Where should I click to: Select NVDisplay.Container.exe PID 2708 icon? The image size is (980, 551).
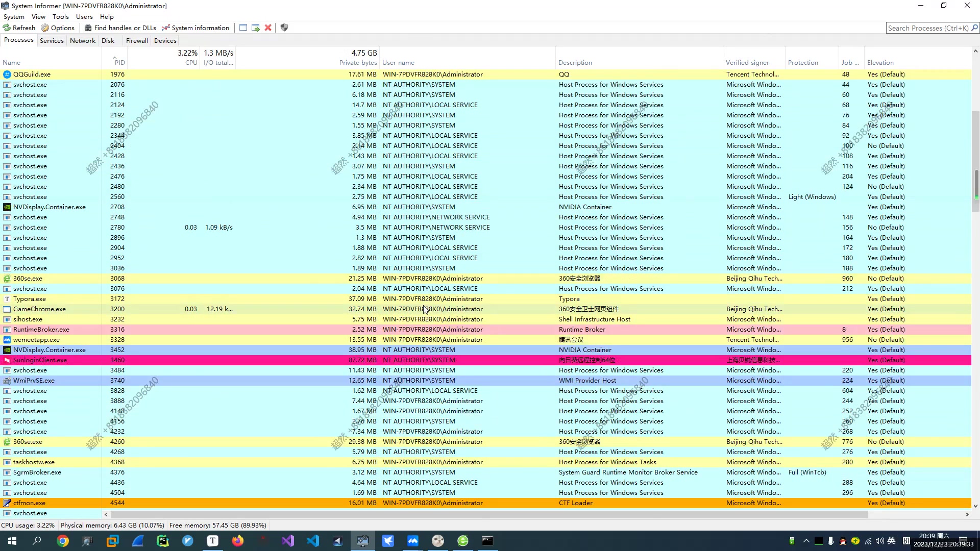(x=7, y=207)
